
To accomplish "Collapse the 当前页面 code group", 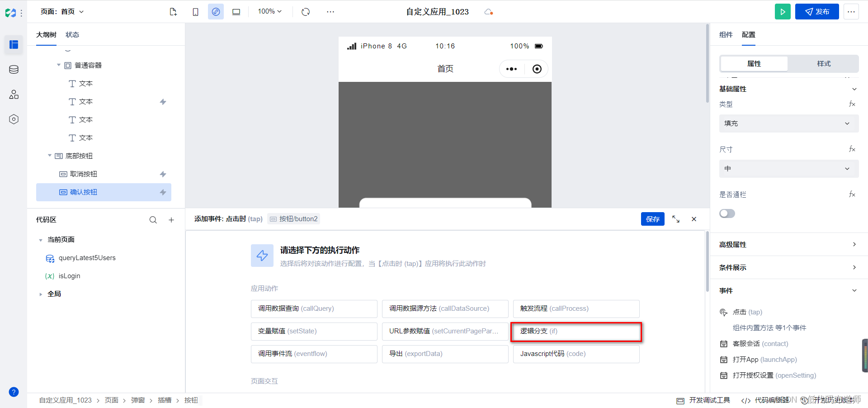I will pos(41,240).
